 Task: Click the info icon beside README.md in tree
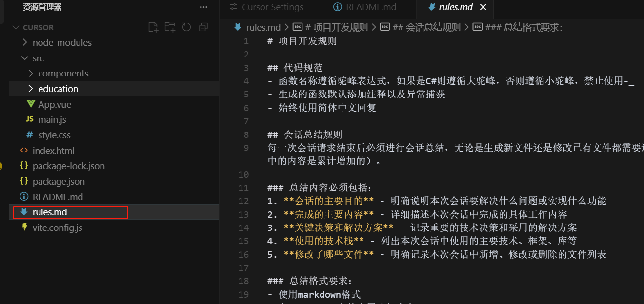[24, 197]
